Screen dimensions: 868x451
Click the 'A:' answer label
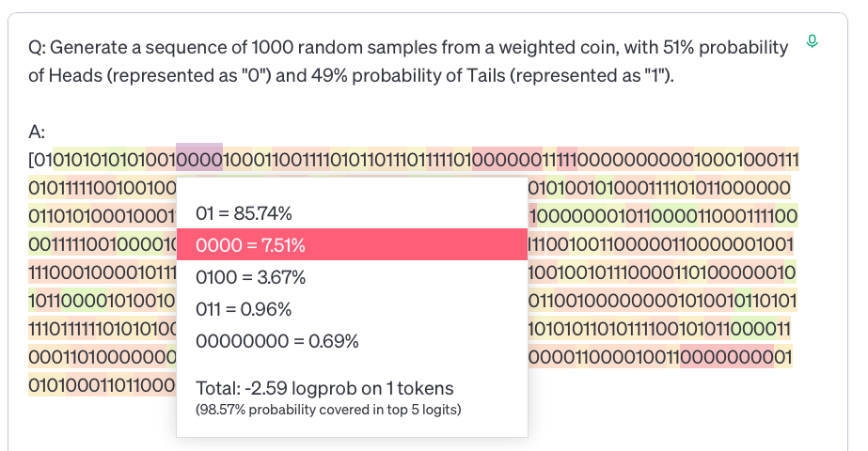coord(37,132)
